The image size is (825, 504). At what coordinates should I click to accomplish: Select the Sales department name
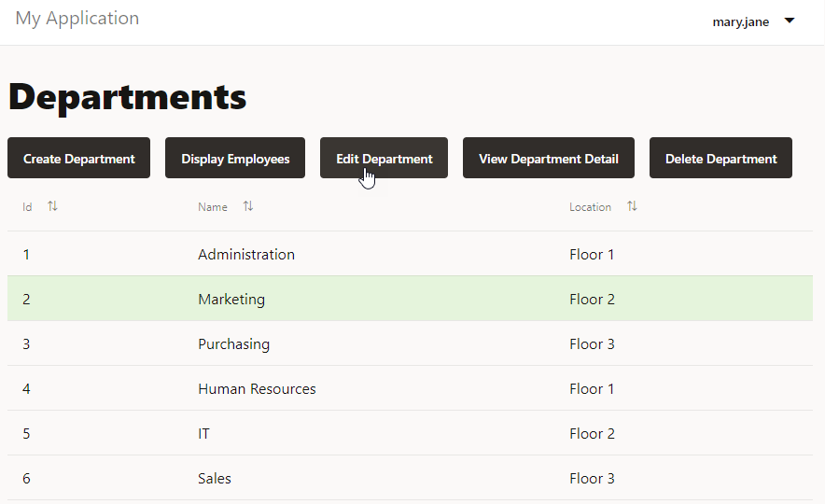215,478
